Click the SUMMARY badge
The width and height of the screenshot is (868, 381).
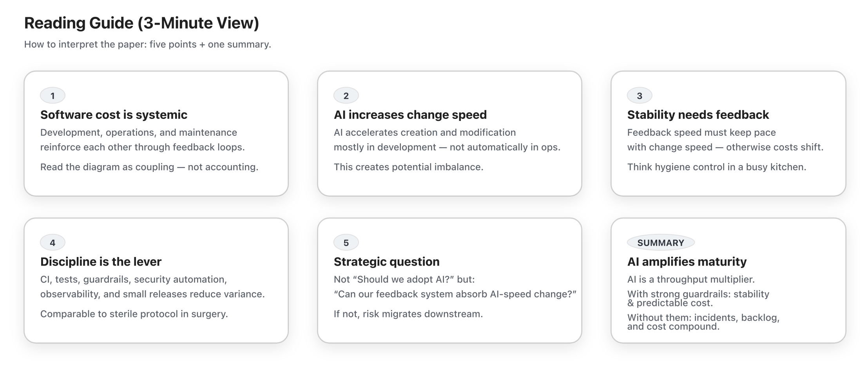[x=661, y=242]
